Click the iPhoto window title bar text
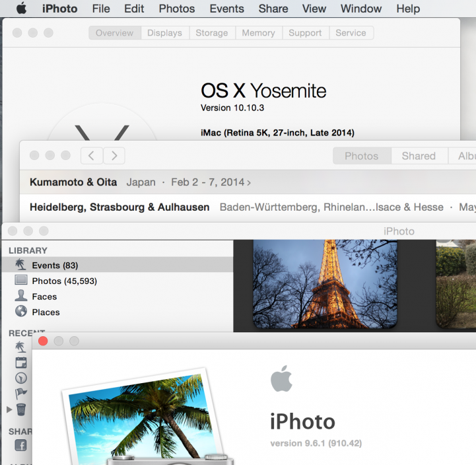476x465 pixels. [x=399, y=231]
